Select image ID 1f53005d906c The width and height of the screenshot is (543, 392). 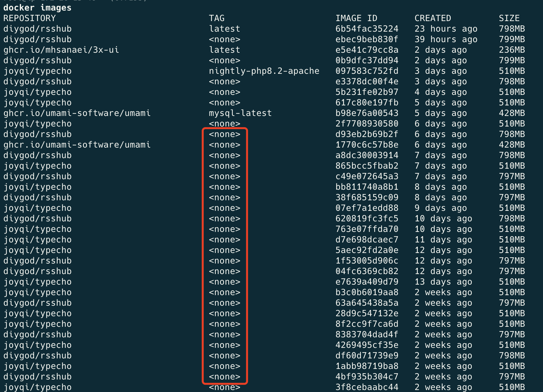tap(367, 261)
